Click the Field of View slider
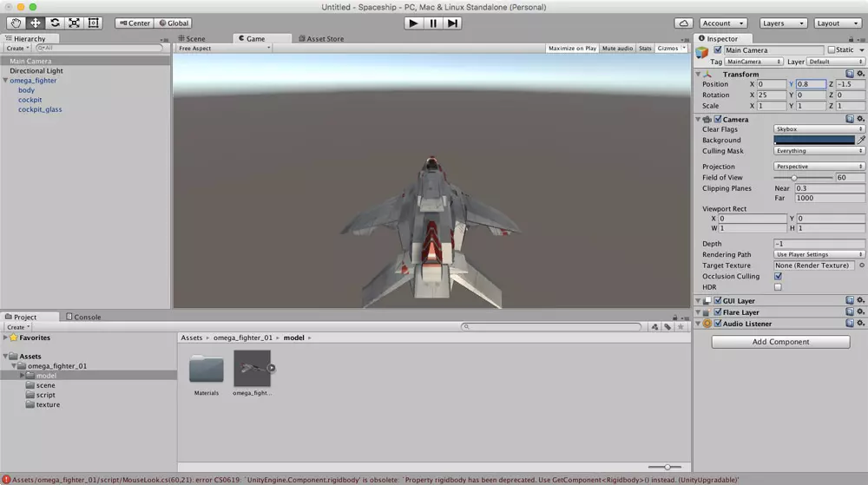The height and width of the screenshot is (485, 868). point(803,178)
